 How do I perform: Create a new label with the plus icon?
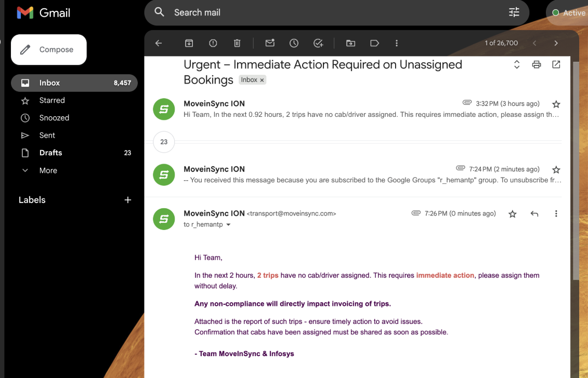tap(128, 200)
